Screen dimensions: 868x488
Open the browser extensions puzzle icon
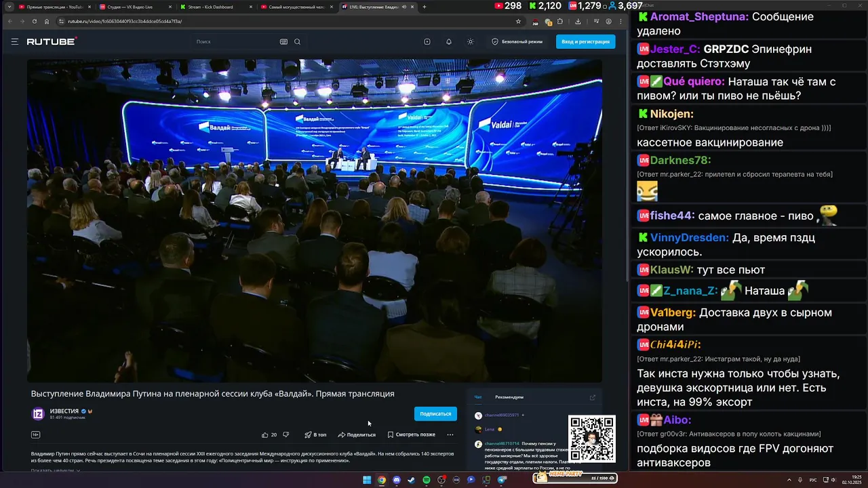click(x=560, y=21)
